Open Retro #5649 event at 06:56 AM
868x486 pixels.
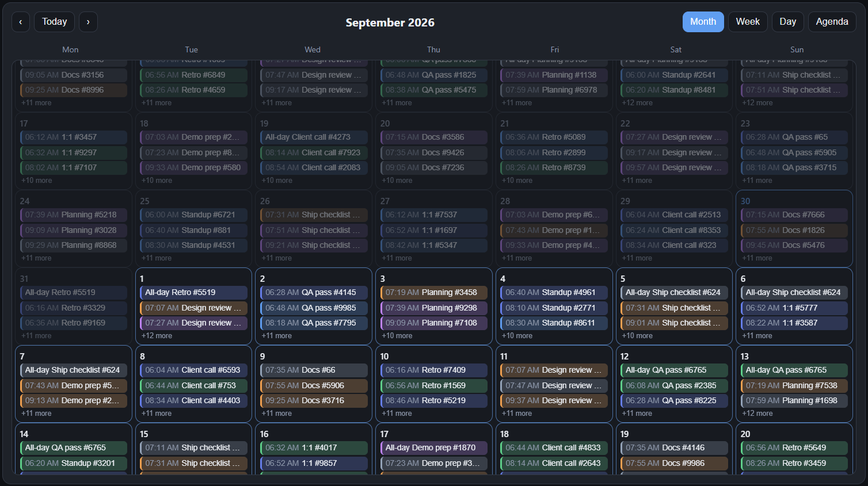coord(794,447)
